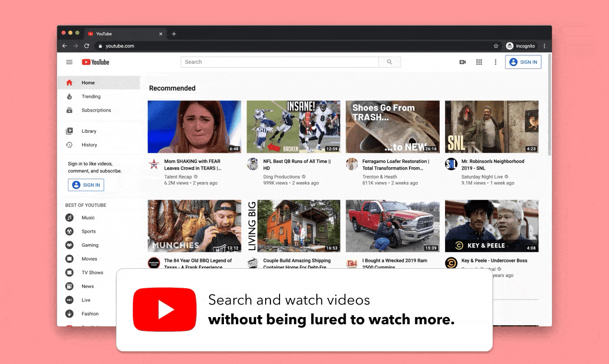Click the Incognito profile indicator
The height and width of the screenshot is (364, 609).
point(521,46)
